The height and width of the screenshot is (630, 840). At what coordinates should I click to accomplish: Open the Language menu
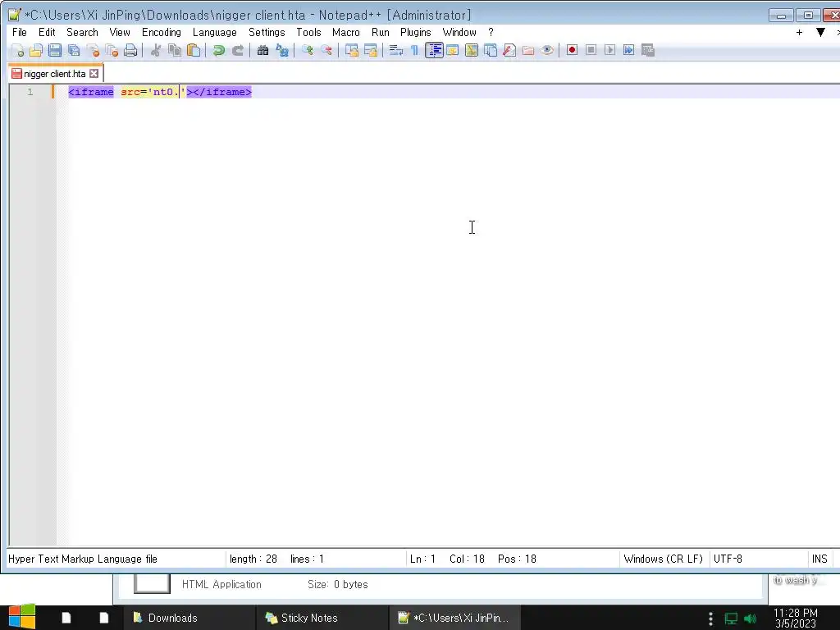pyautogui.click(x=214, y=33)
